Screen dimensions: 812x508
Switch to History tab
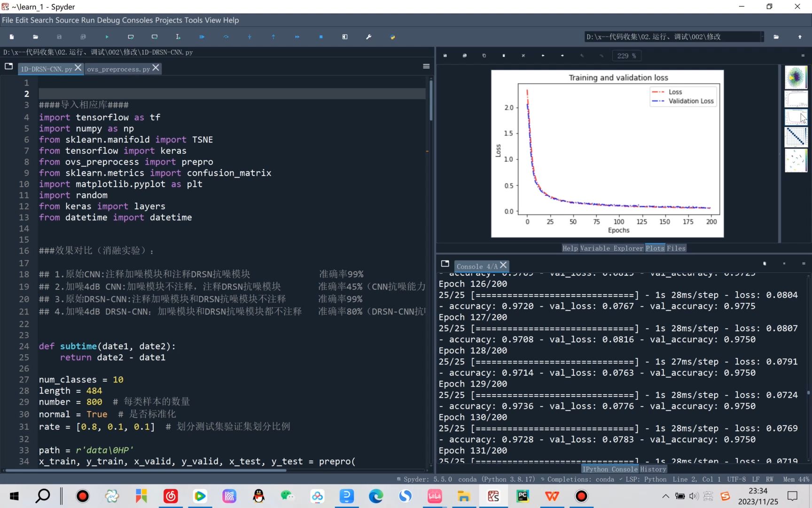pos(653,469)
